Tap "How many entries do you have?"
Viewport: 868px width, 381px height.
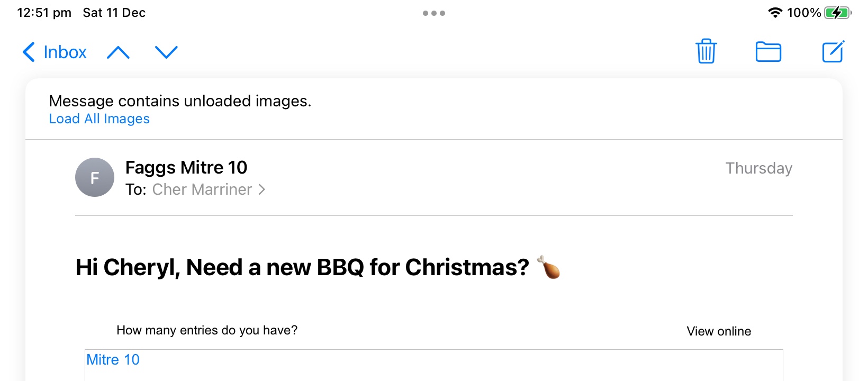point(207,330)
